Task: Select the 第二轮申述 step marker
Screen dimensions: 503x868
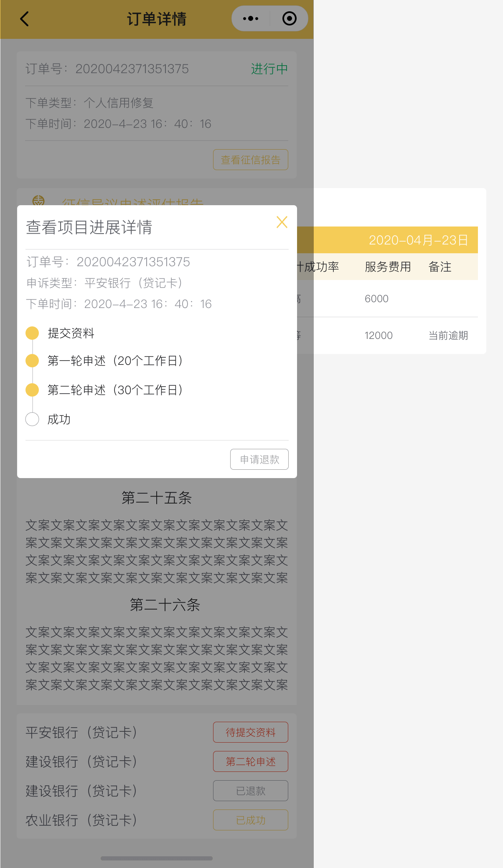Action: click(x=32, y=390)
